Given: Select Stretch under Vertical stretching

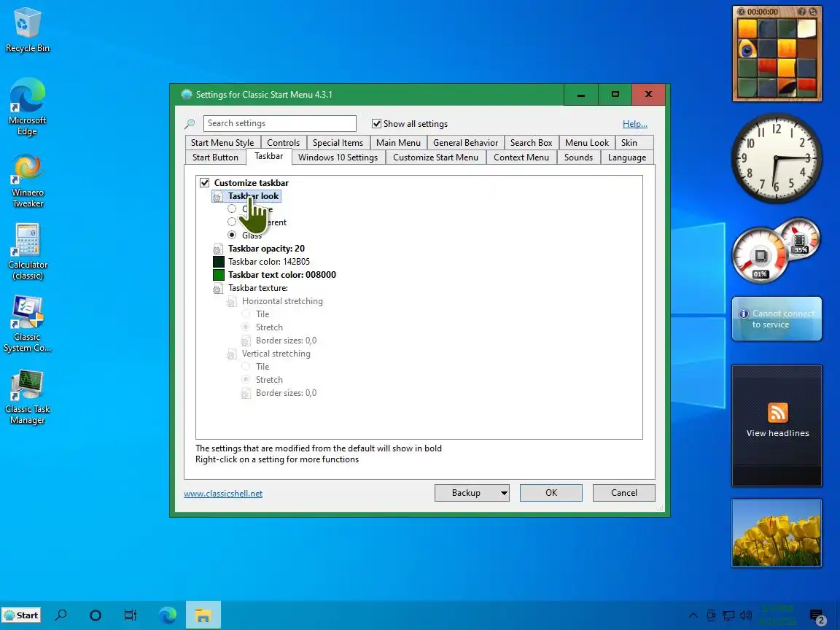Looking at the screenshot, I should [245, 379].
